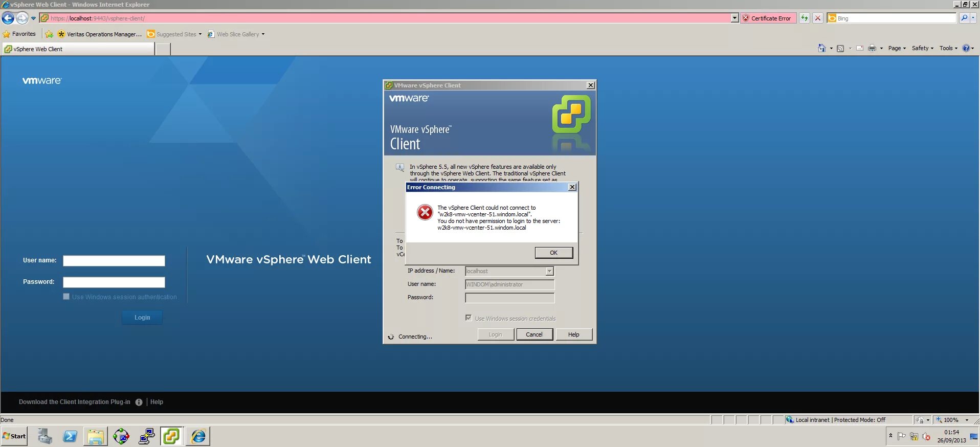980x447 pixels.
Task: Click the Action Center flag tray icon
Action: pyautogui.click(x=901, y=436)
